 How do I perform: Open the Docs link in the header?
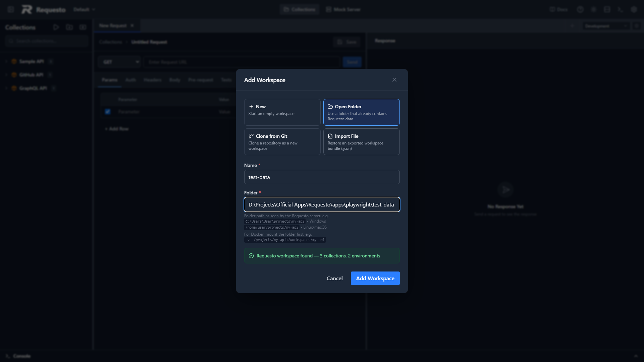pyautogui.click(x=559, y=9)
